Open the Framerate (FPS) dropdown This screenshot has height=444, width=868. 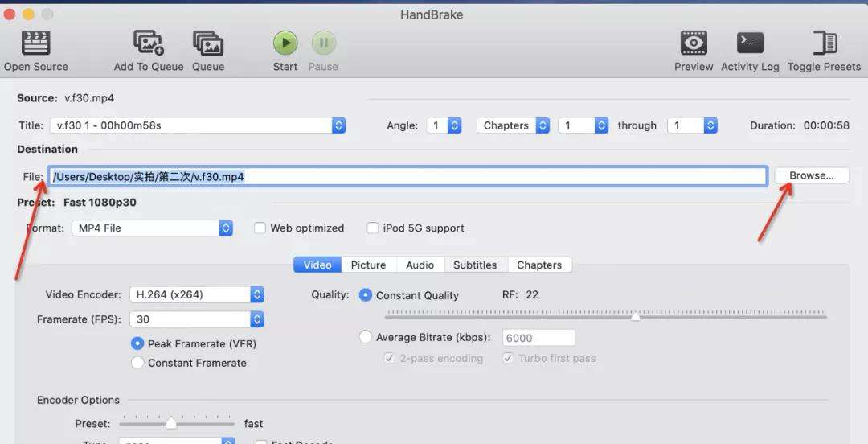click(x=197, y=319)
